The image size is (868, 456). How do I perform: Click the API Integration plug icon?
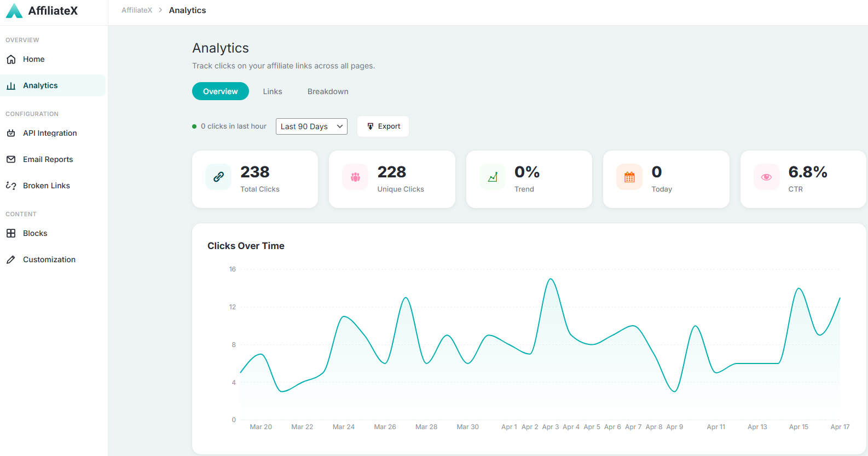tap(11, 133)
